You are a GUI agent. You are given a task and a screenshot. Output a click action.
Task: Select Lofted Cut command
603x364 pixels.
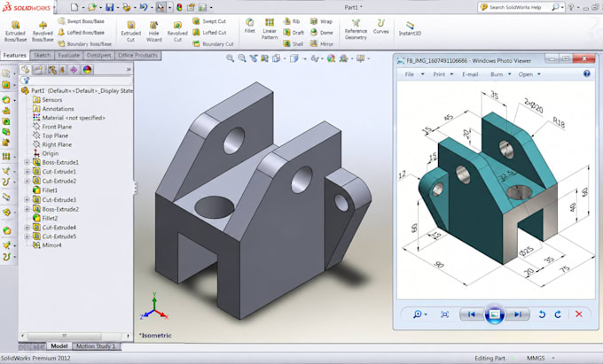point(209,33)
